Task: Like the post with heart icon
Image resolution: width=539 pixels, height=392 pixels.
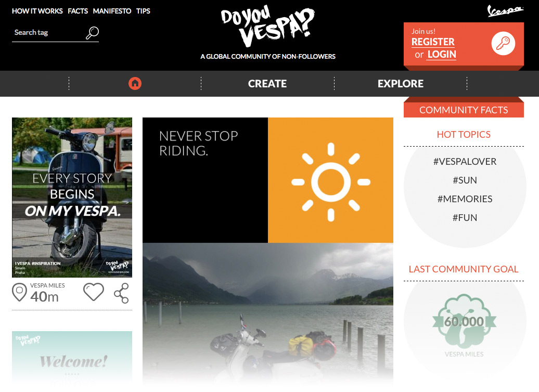Action: [94, 292]
